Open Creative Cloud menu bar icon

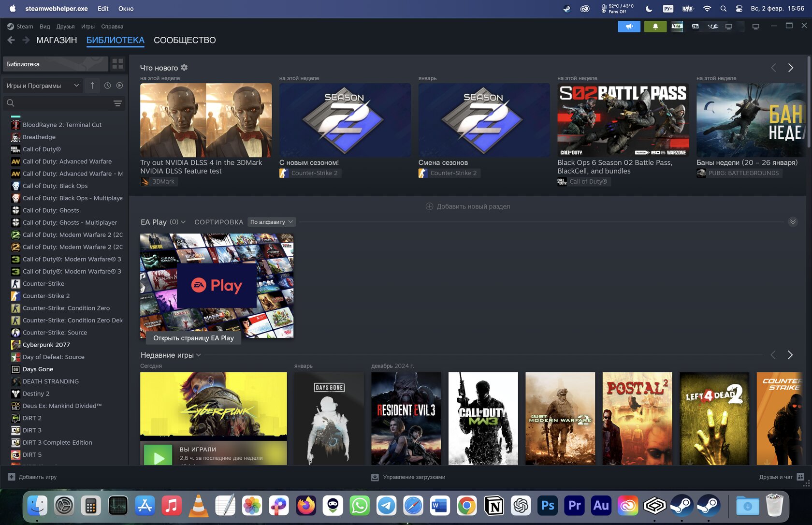585,9
